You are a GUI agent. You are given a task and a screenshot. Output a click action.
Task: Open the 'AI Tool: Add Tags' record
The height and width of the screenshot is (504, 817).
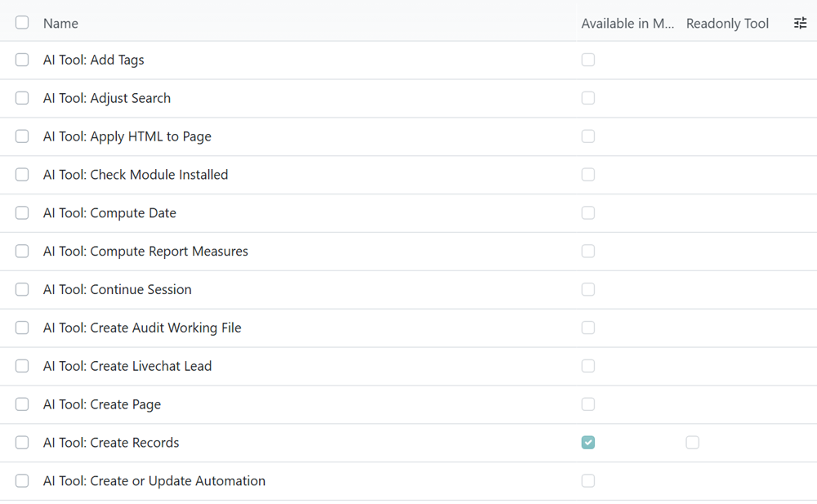pyautogui.click(x=93, y=60)
